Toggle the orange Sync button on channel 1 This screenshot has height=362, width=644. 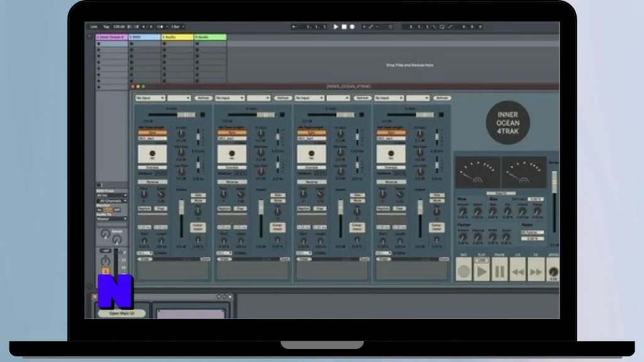coord(152,133)
